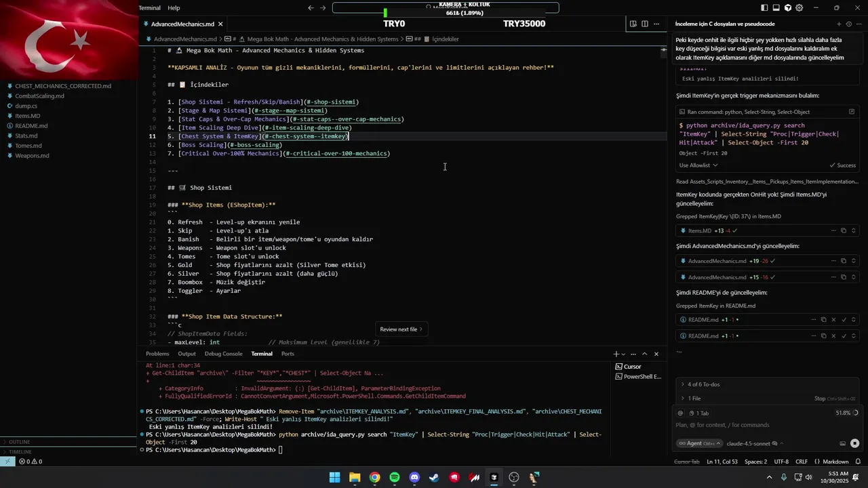Open the more menu on the Items.MD diff

click(833, 230)
